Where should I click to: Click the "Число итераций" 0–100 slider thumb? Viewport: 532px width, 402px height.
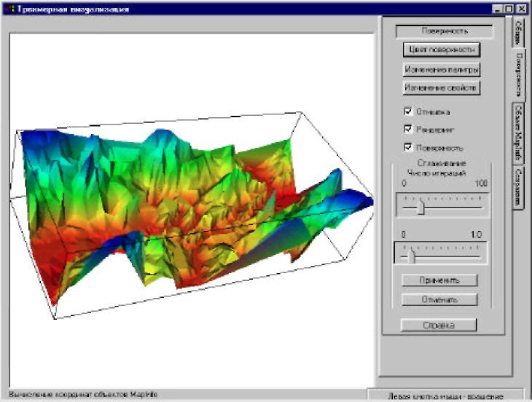[420, 206]
